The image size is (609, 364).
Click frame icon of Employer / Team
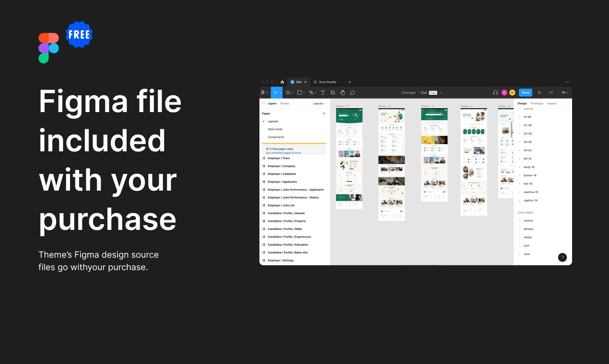coord(264,158)
